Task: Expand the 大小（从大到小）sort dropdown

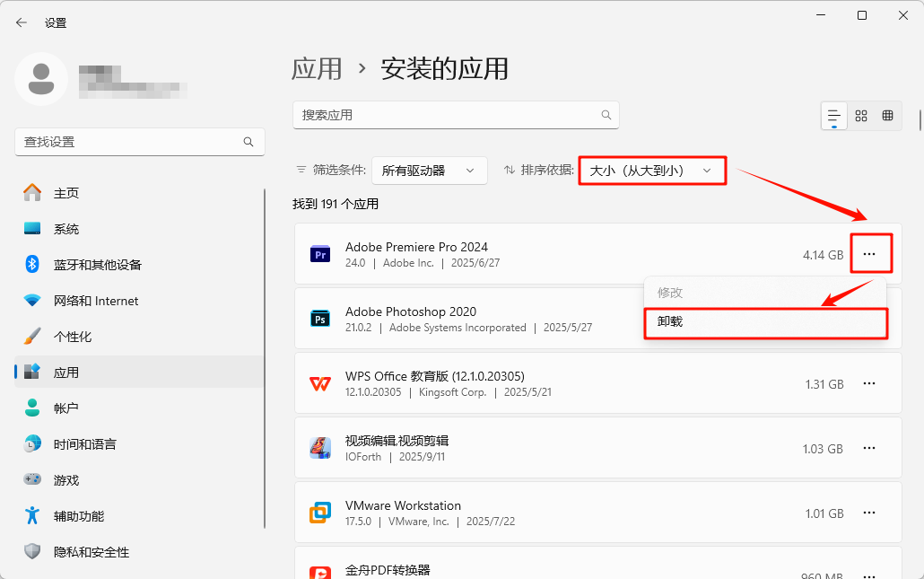Action: pyautogui.click(x=652, y=171)
